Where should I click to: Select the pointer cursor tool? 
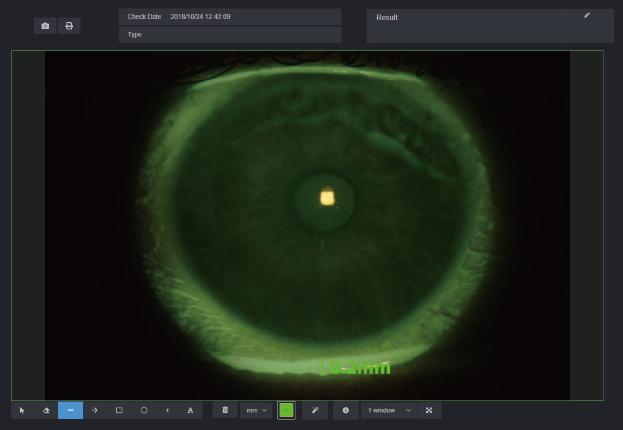[x=22, y=410]
